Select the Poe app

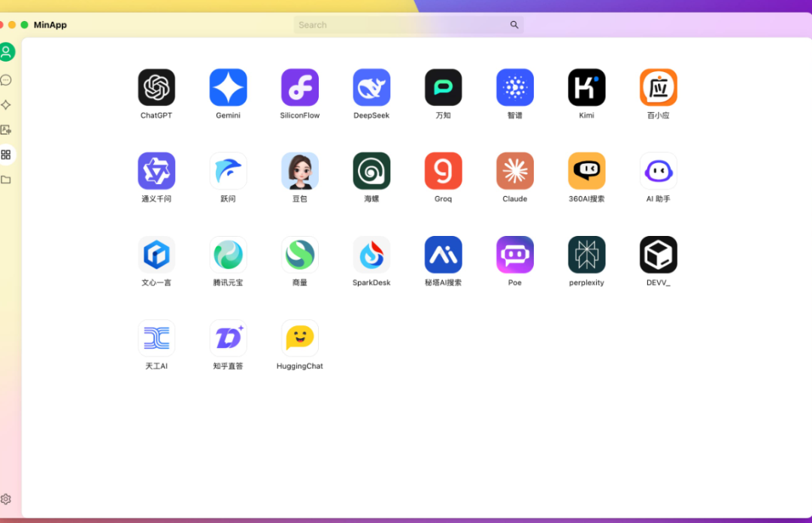515,255
